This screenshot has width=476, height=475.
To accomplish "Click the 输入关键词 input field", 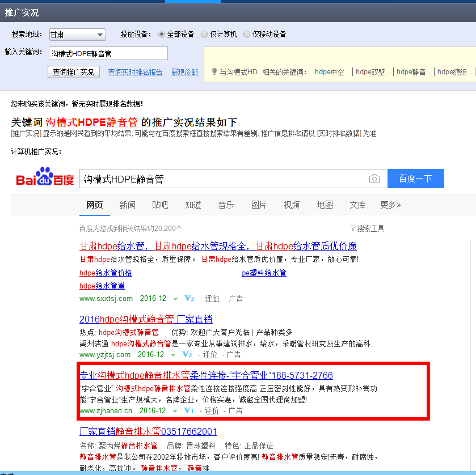I will (x=108, y=53).
